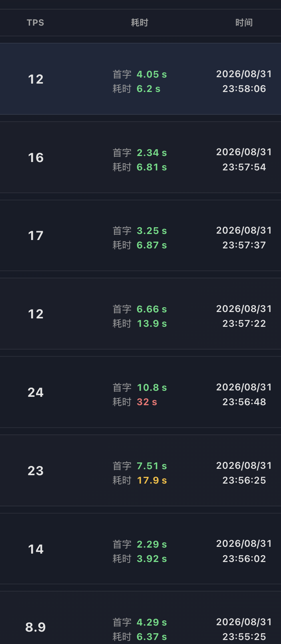
Task: Click the red 32 s duration value
Action: coord(147,402)
